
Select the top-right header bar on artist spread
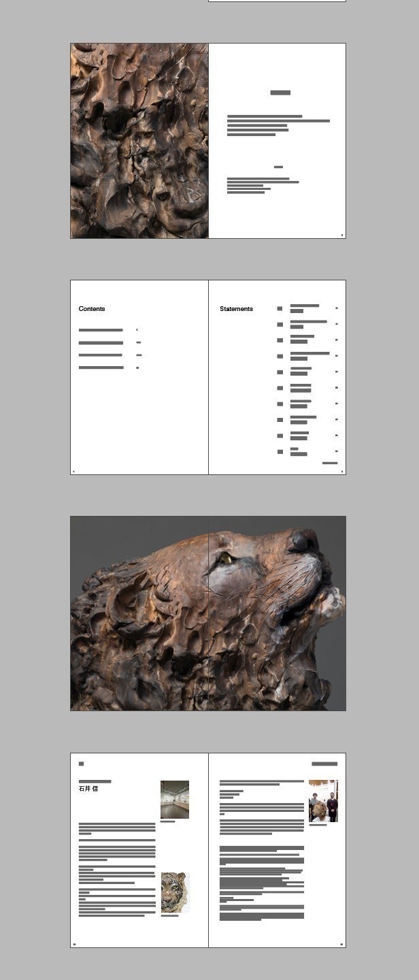(x=324, y=764)
